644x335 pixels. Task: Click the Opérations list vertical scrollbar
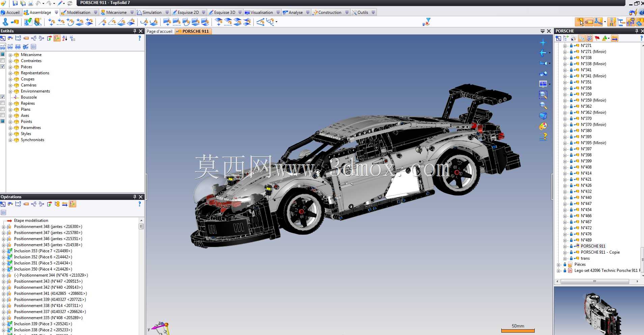[x=141, y=227]
